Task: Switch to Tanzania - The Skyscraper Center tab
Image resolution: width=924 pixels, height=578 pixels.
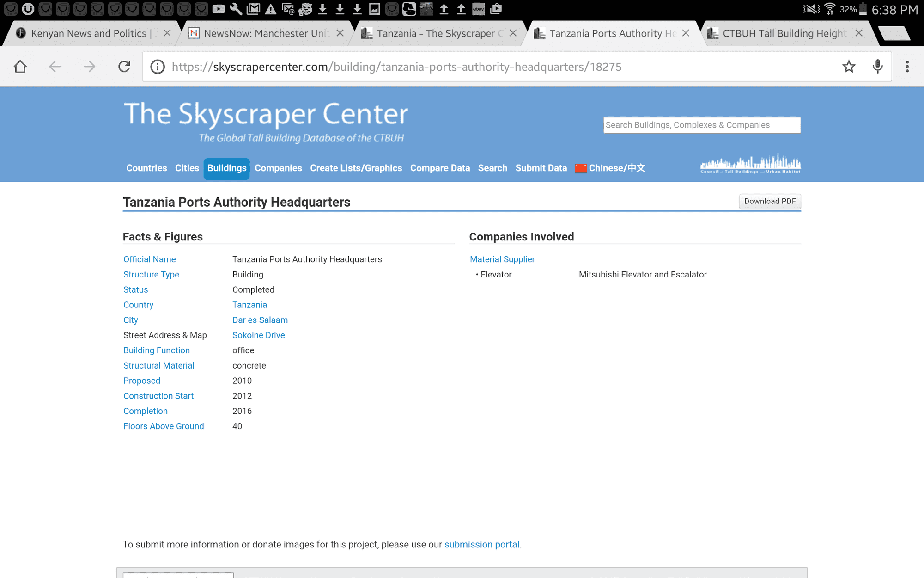Action: [x=439, y=33]
